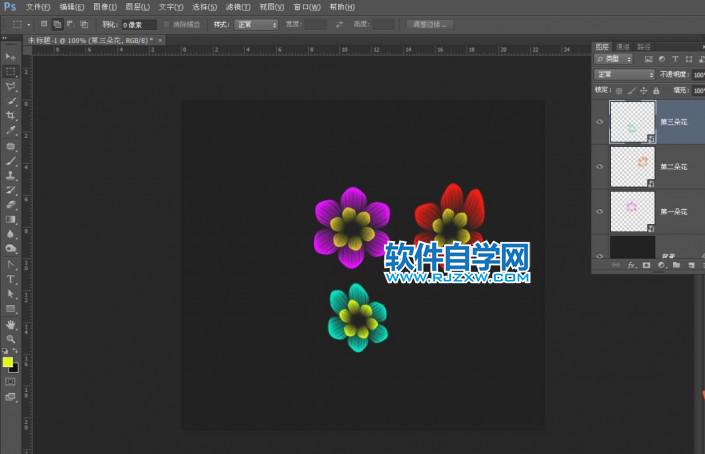Select the Path Selection tool

10,294
